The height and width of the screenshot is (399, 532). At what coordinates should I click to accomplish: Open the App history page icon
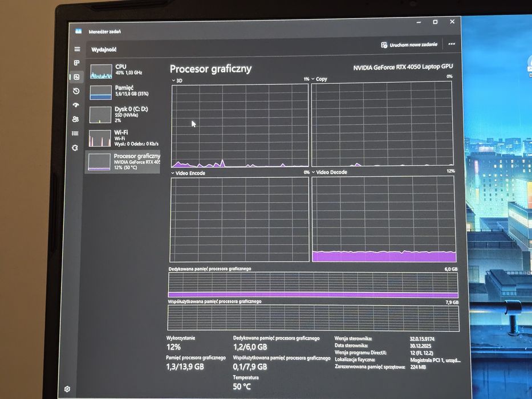point(76,91)
